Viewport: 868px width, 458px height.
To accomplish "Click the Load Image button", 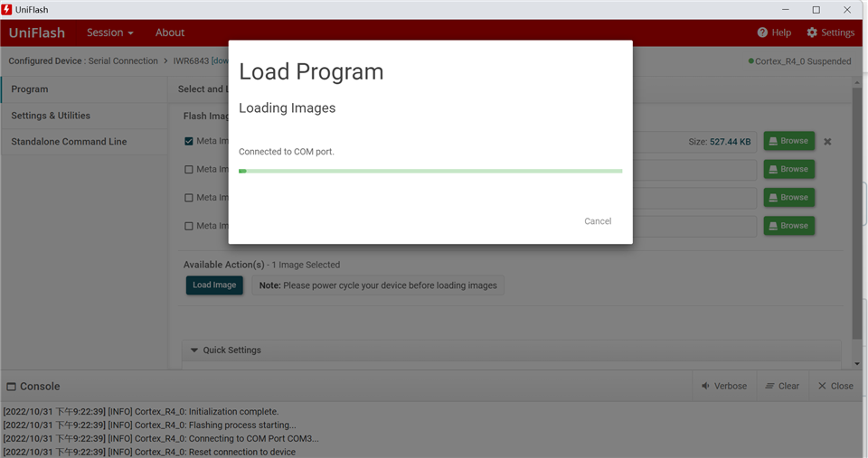I will click(x=214, y=285).
